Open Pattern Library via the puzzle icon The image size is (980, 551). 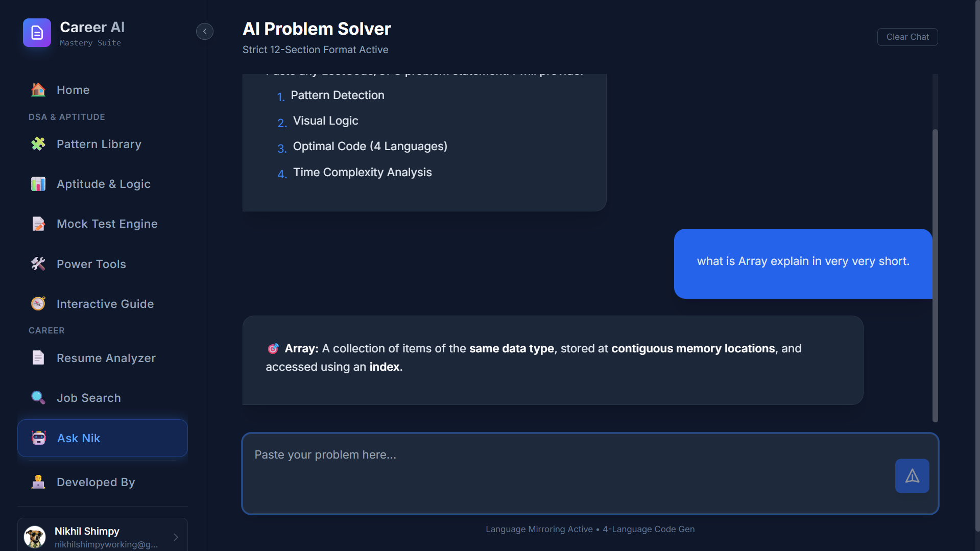pos(38,144)
